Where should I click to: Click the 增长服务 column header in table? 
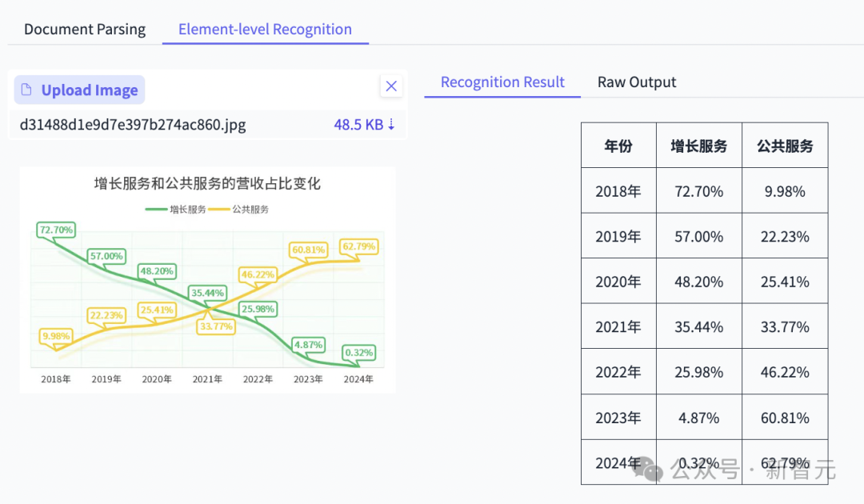(x=698, y=146)
